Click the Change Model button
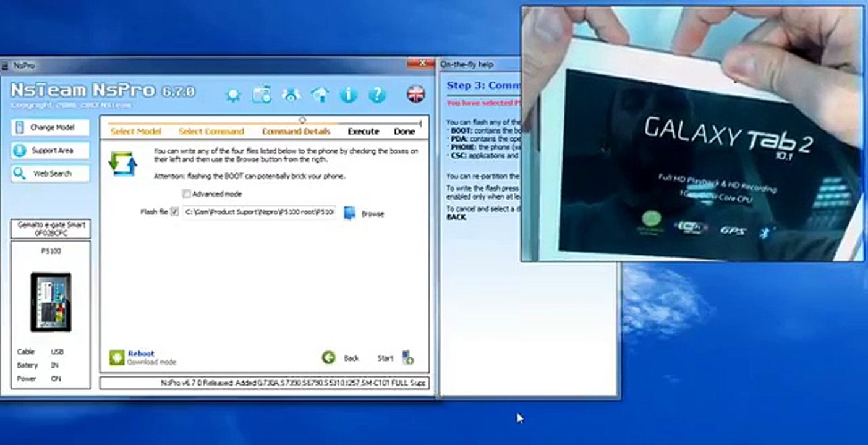Image resolution: width=868 pixels, height=445 pixels. pyautogui.click(x=50, y=127)
